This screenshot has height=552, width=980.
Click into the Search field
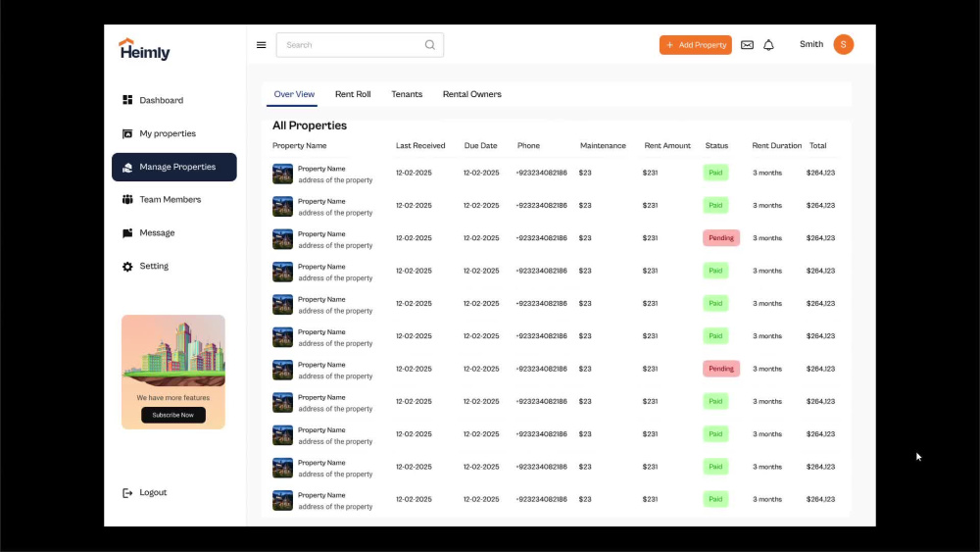[x=360, y=45]
